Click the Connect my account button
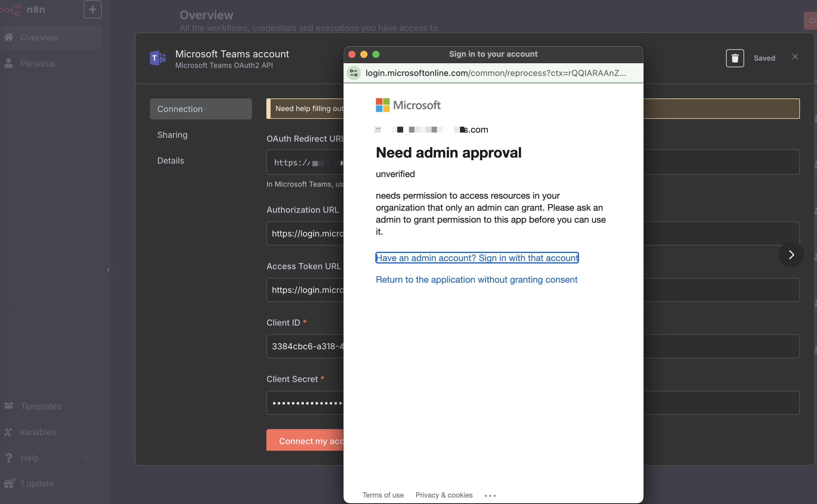This screenshot has height=504, width=817. coord(305,440)
